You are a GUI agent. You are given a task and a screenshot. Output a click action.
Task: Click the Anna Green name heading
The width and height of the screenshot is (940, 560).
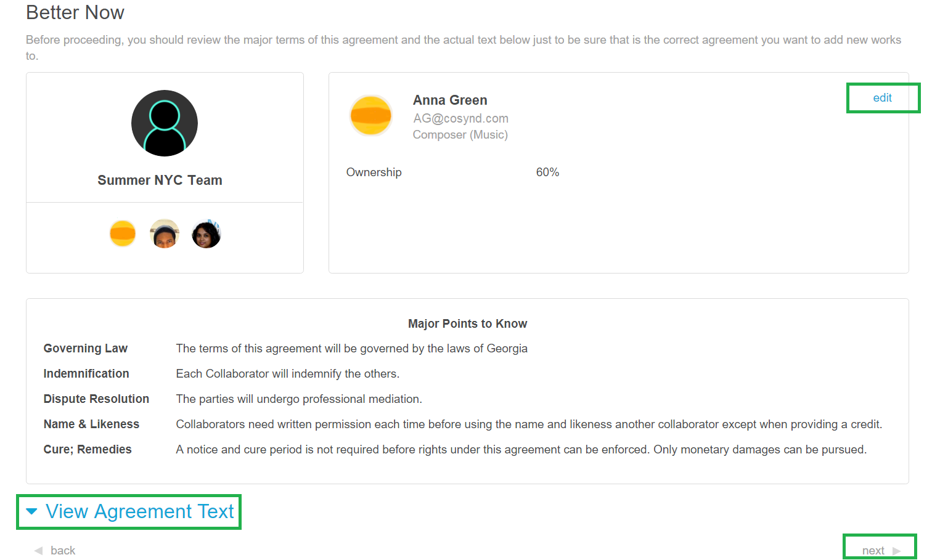(450, 100)
